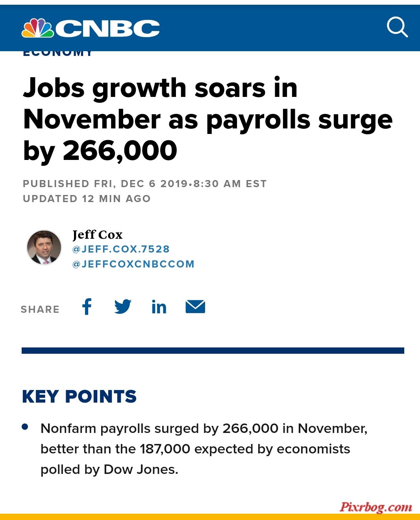Viewport: 420px width, 520px height.
Task: Open the partially hidden Economy section link
Action: [x=58, y=54]
